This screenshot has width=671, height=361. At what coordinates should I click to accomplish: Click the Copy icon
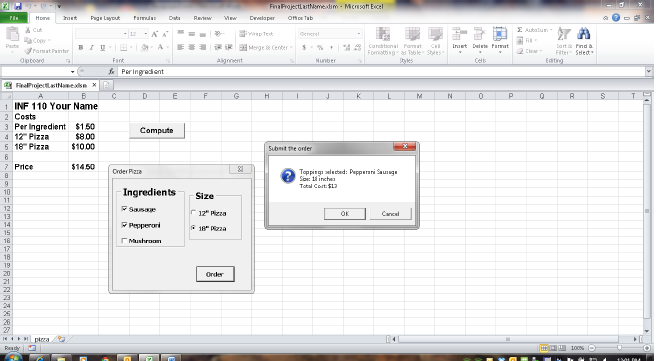click(28, 41)
